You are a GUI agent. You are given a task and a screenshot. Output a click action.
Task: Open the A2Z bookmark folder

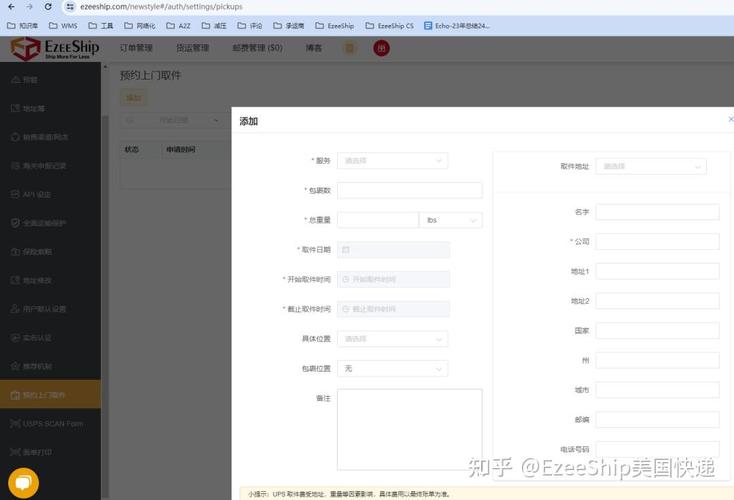178,26
